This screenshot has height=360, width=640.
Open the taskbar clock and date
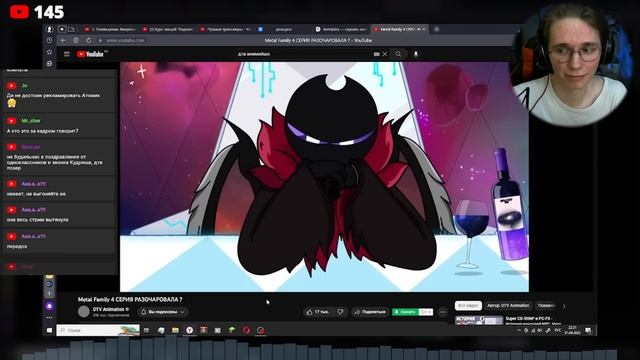572,331
